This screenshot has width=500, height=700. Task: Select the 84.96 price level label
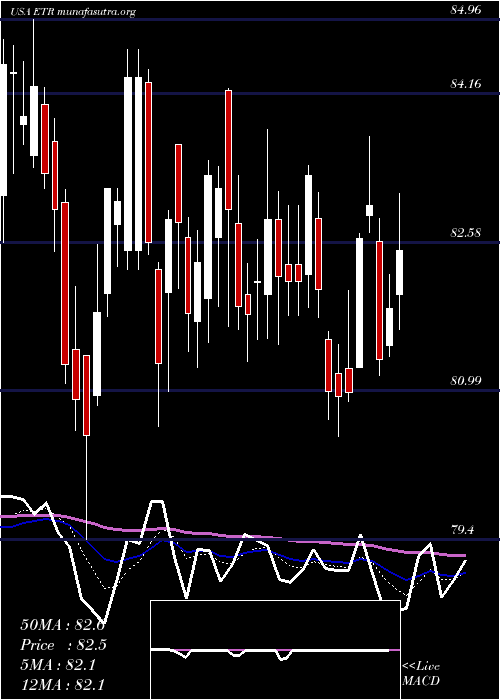pos(466,10)
